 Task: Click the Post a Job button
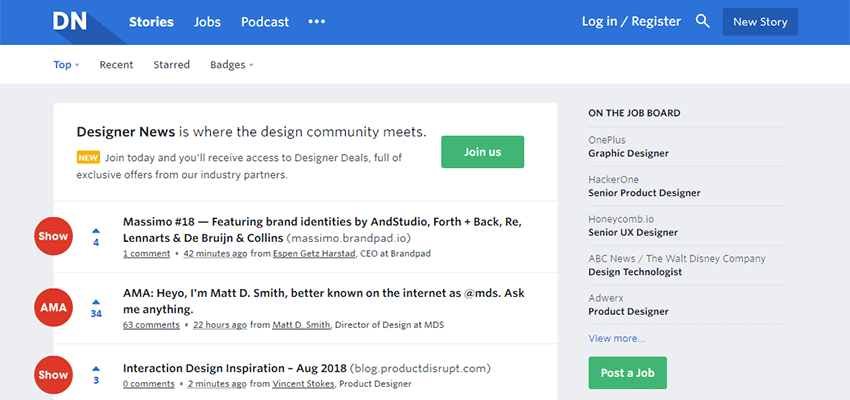(x=627, y=373)
